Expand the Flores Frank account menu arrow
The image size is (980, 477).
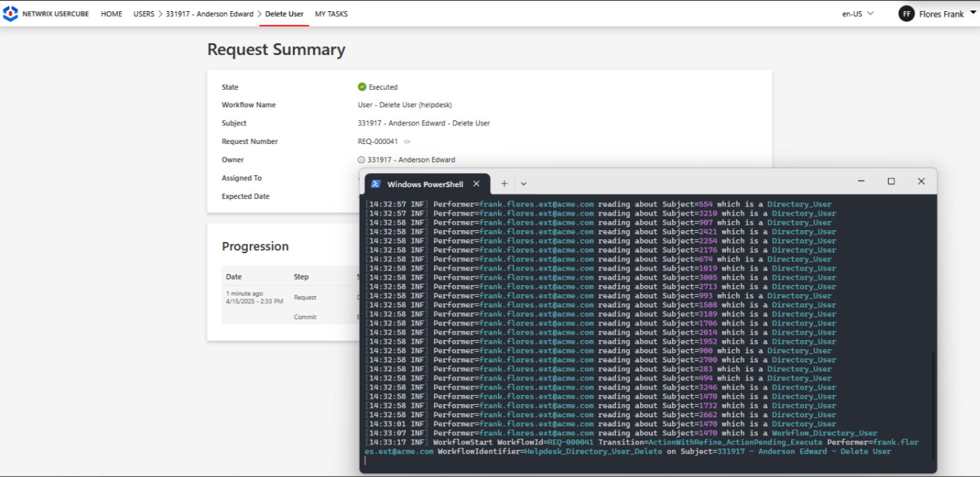click(972, 13)
